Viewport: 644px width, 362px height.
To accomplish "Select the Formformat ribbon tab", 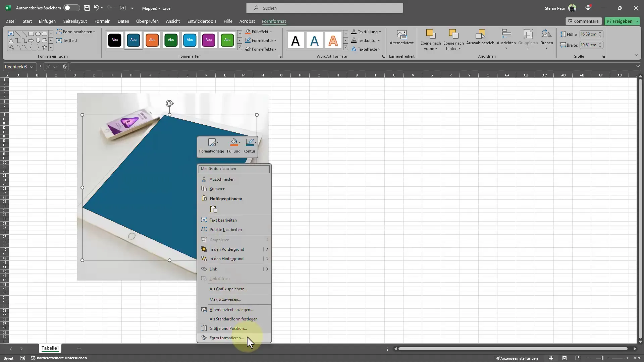I will 274,21.
